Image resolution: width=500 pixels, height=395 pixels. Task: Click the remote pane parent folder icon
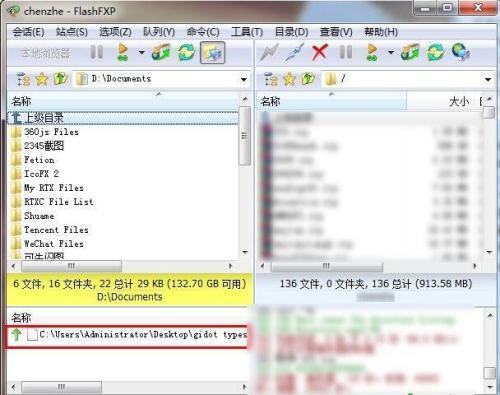click(x=308, y=79)
